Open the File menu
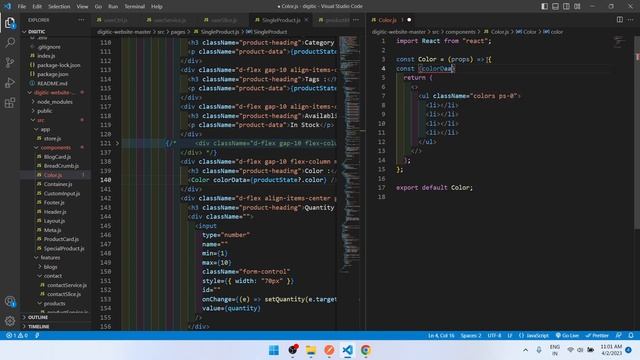 point(22,7)
